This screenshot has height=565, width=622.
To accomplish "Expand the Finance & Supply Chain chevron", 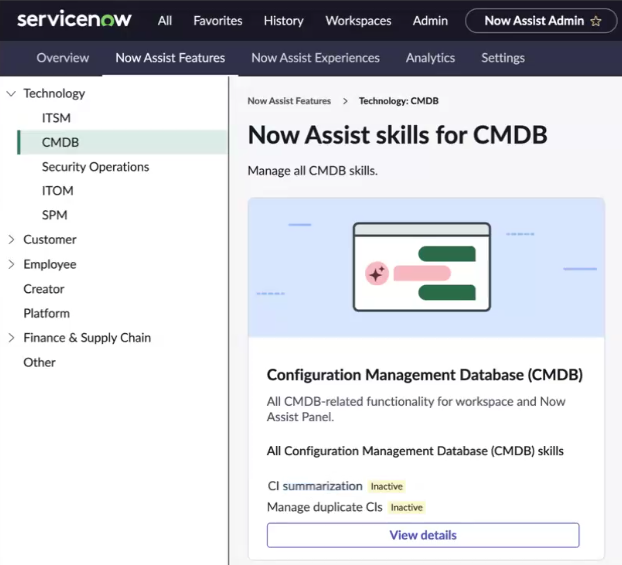I will [12, 338].
